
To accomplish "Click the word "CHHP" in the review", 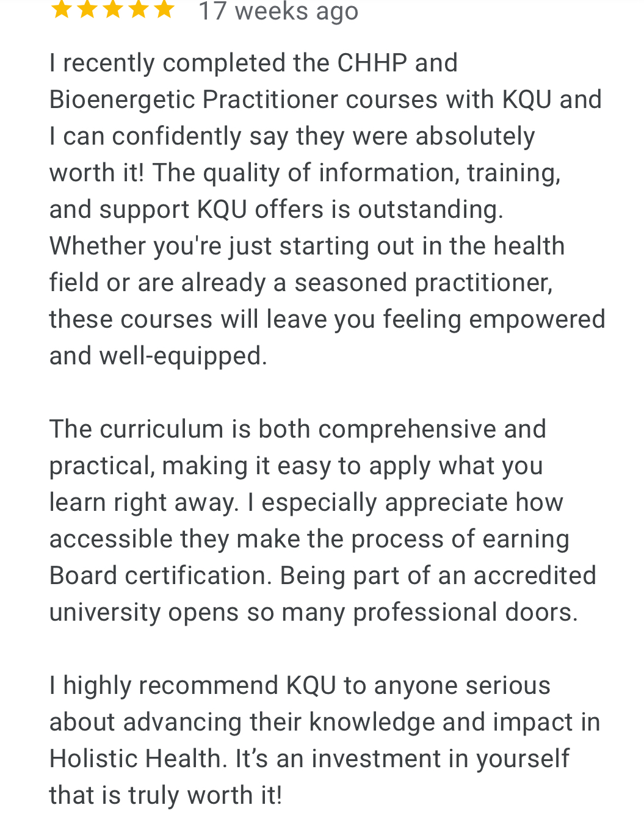I will pos(372,63).
